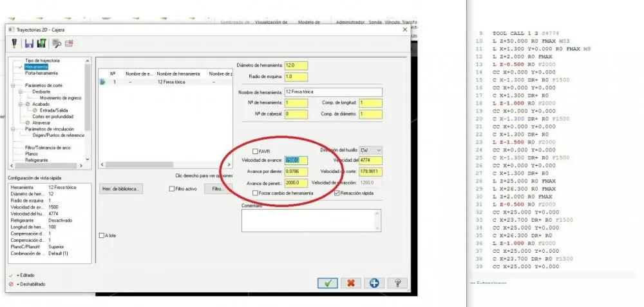Click the Nº column header in tool list
Image resolution: width=644 pixels, height=307 pixels.
tap(113, 74)
